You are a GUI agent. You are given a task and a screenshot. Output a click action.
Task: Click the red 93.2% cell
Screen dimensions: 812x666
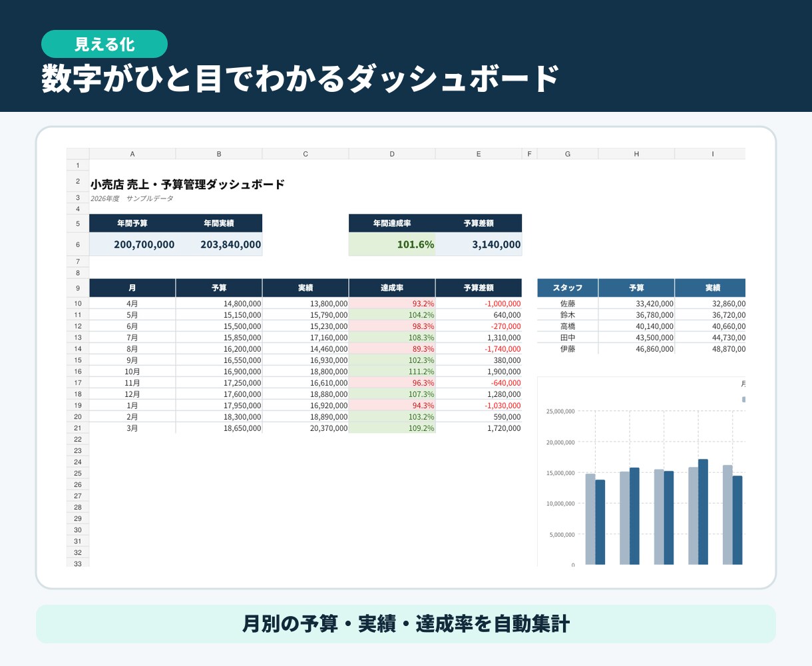tap(392, 304)
